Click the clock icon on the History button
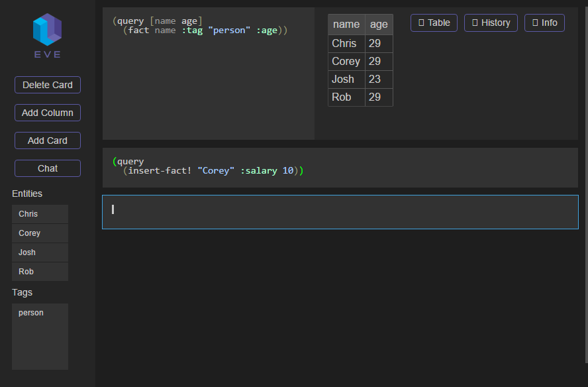This screenshot has height=387, width=588. tap(473, 23)
